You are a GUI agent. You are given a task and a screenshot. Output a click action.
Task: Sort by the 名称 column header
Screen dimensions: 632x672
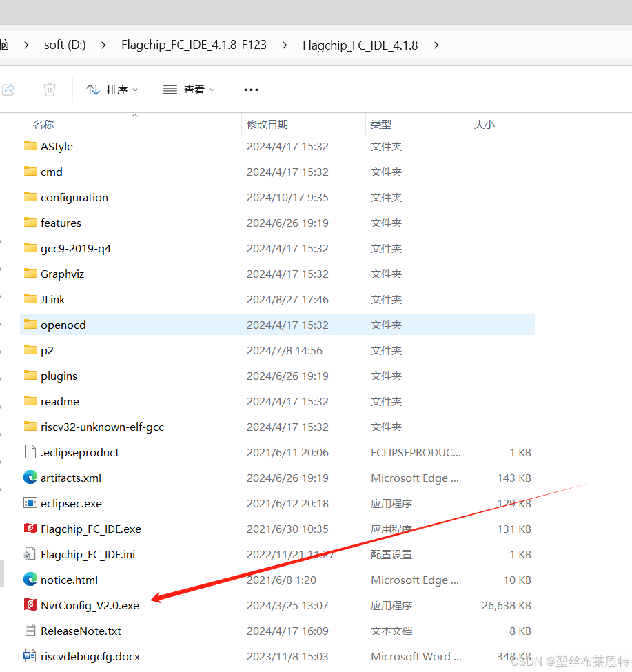pos(43,124)
